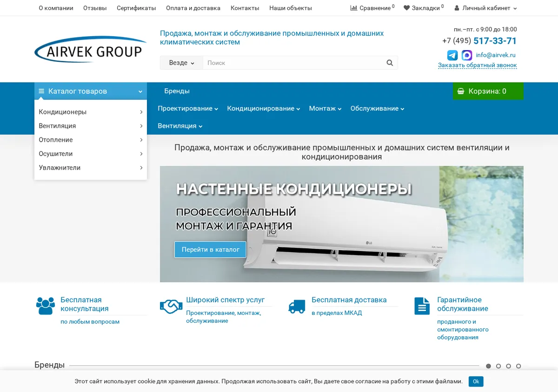
Task: Select the first brands carousel dot
Action: pyautogui.click(x=488, y=366)
